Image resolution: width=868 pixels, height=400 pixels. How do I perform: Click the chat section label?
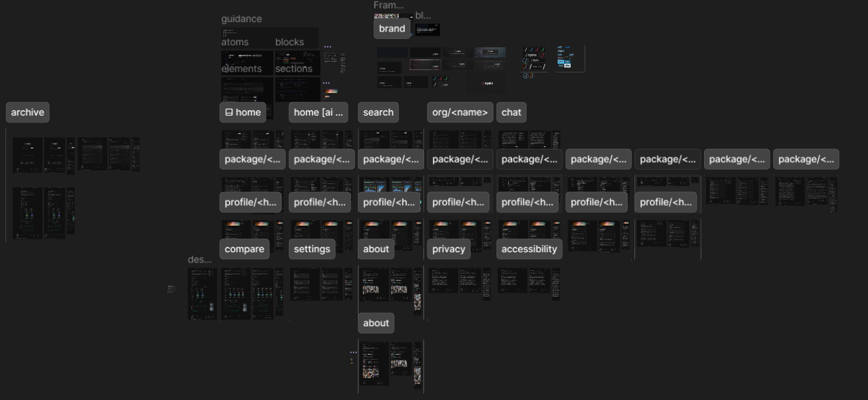pyautogui.click(x=511, y=113)
